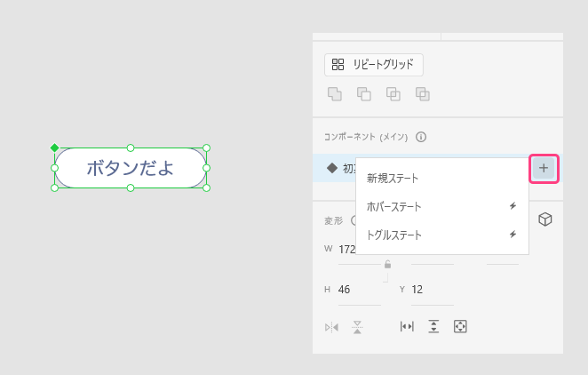Click the fixed size resize icon
Viewport: 588px width, 375px height.
(x=460, y=327)
